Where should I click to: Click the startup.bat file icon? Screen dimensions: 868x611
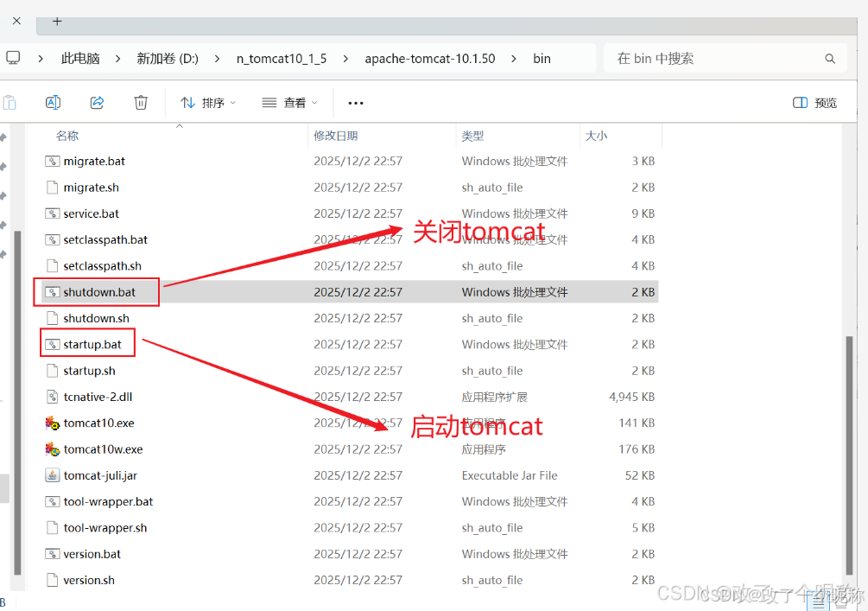(x=52, y=345)
